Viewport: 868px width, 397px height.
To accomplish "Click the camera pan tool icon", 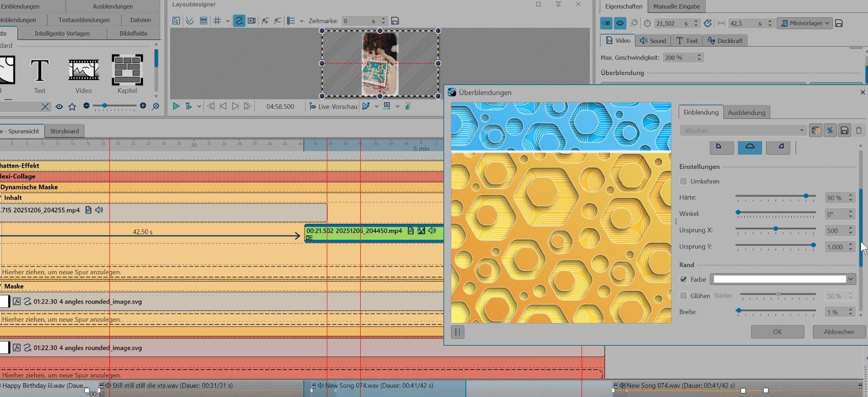I will [251, 21].
